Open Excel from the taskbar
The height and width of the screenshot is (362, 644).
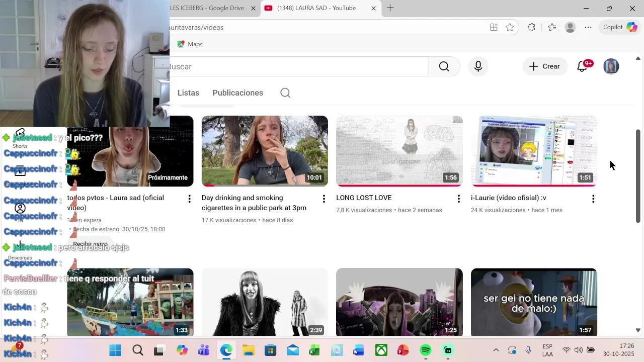(314, 350)
